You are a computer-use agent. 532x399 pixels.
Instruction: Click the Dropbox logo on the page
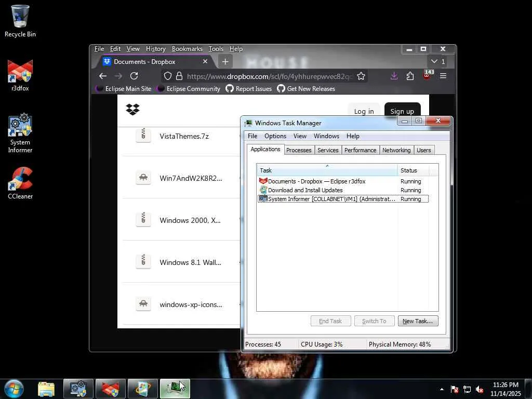[x=132, y=109]
